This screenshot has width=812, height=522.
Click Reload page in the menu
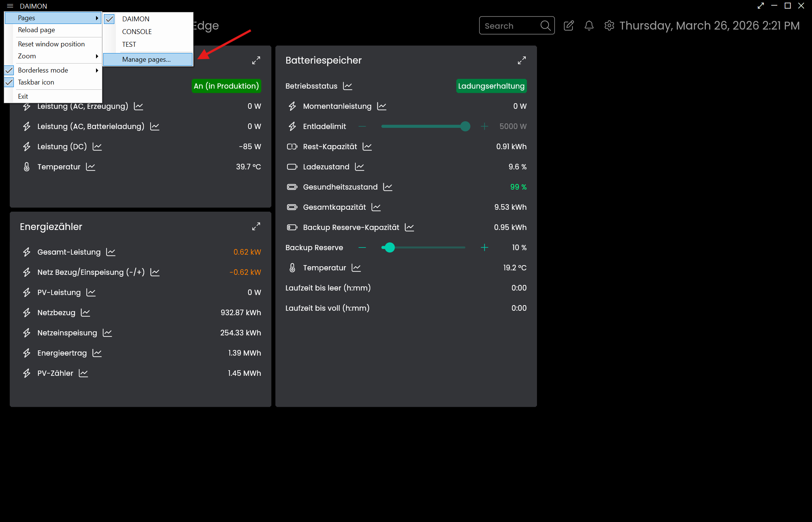click(37, 30)
